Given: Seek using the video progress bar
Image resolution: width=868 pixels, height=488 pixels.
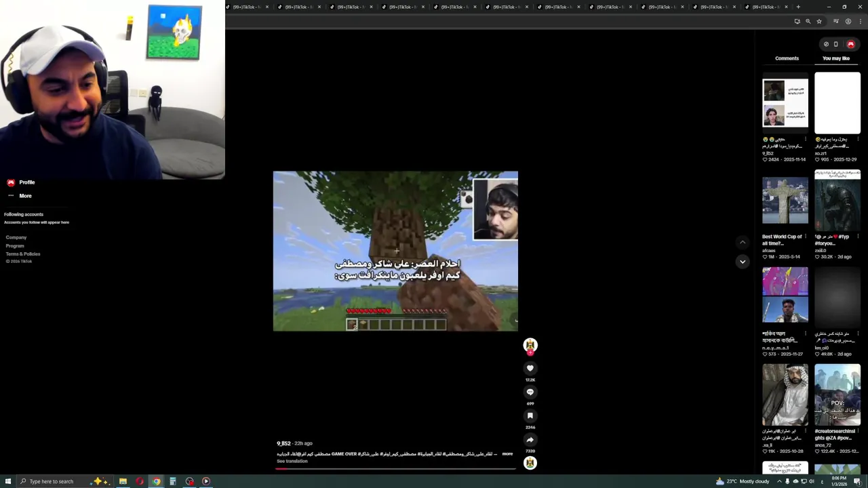Looking at the screenshot, I should tap(395, 468).
